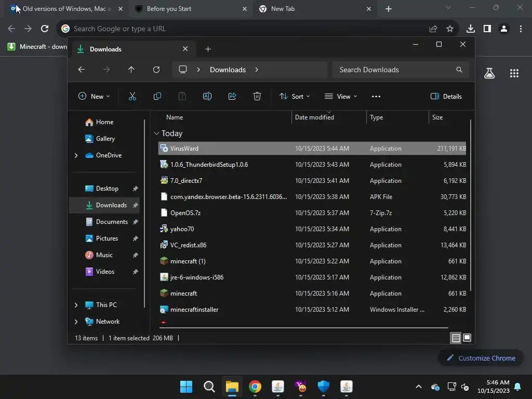Reload the Chrome page
The width and height of the screenshot is (532, 399).
(45, 29)
